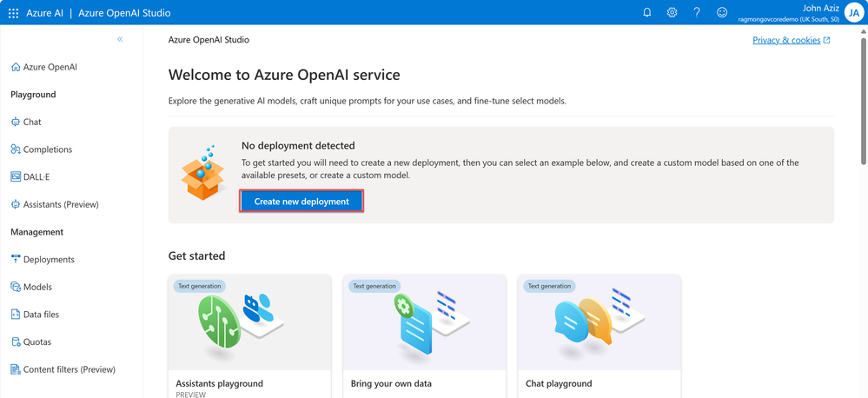Screen dimensions: 868x398
Task: Open the JA account avatar
Action: tap(854, 13)
